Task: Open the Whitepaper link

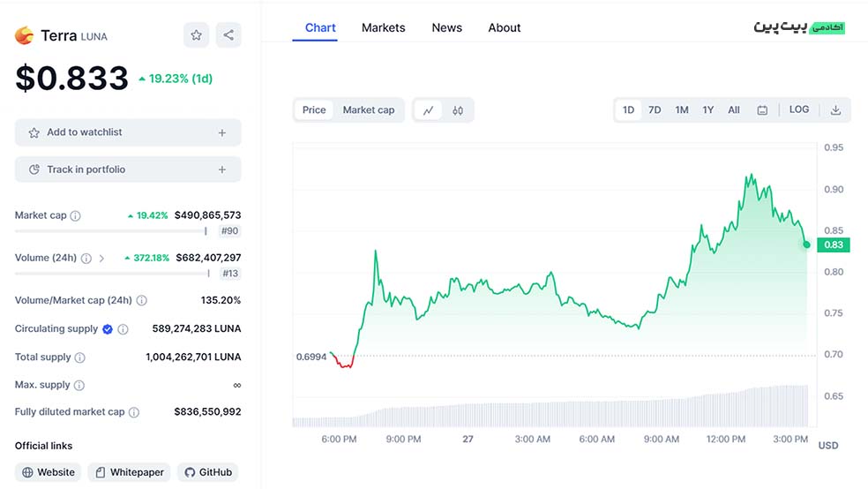Action: [130, 472]
